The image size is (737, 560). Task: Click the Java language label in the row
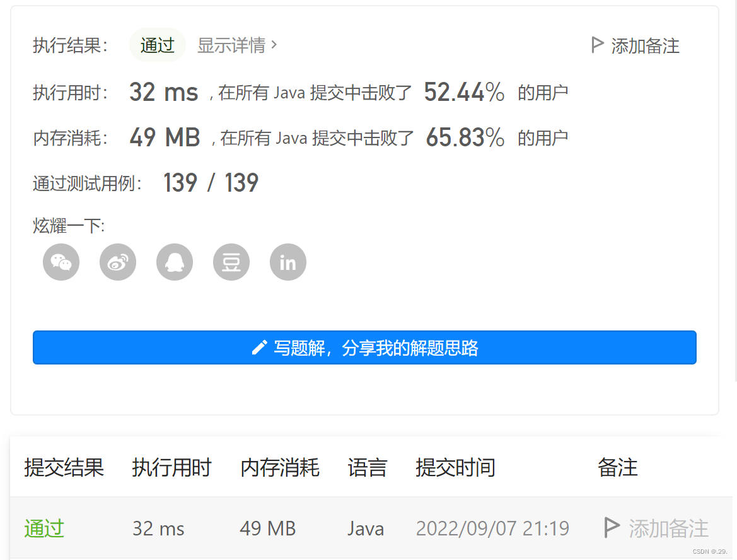(366, 528)
